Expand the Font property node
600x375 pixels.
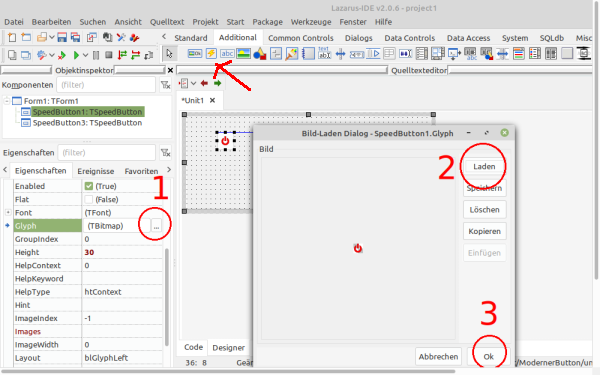(8, 212)
